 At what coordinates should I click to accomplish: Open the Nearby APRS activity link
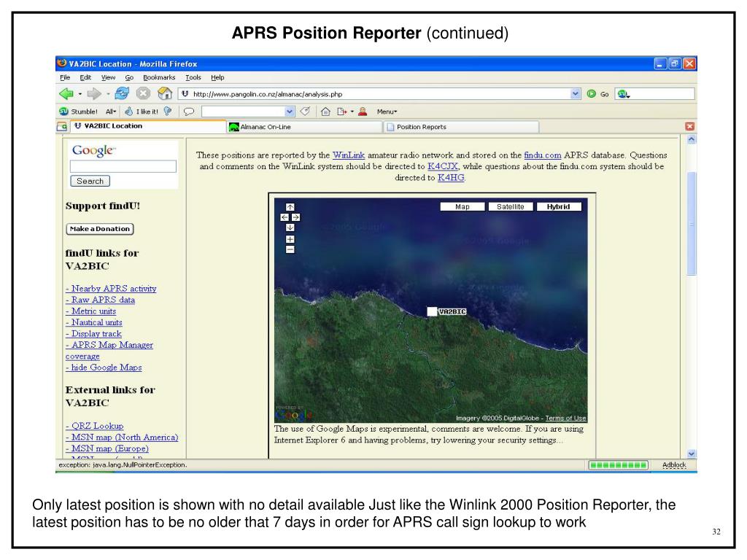tap(111, 289)
